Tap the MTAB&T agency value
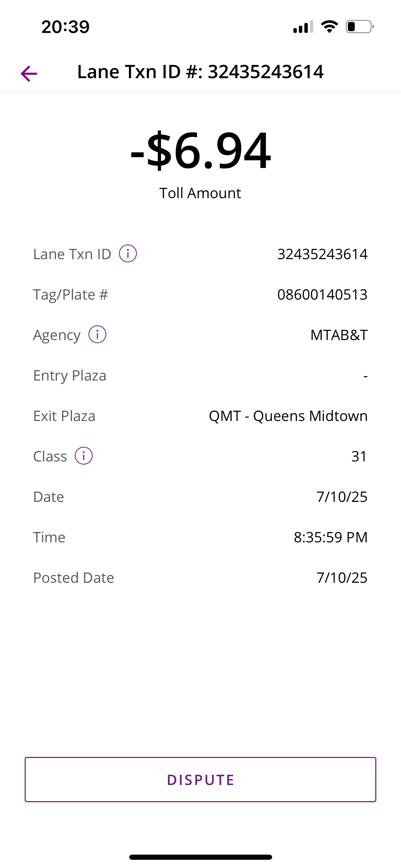Screen dimensions: 401x868 [339, 335]
